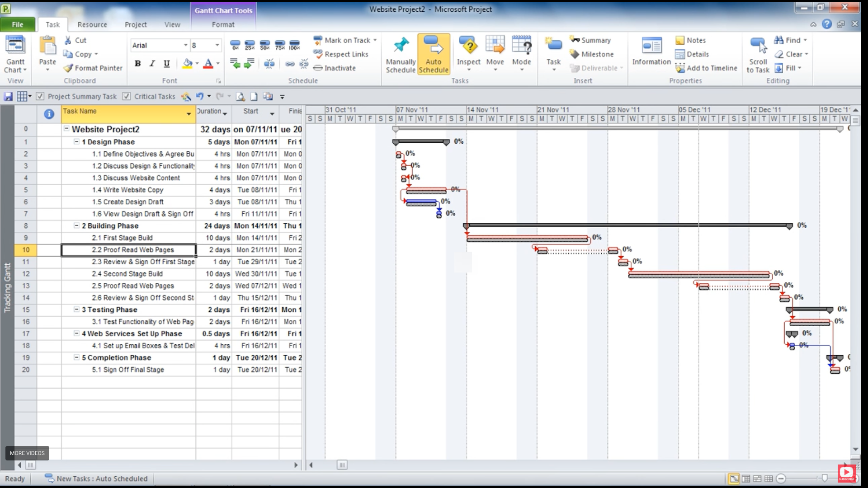Switch to the Resource ribbon tab
Viewport: 868px width, 488px height.
pyautogui.click(x=92, y=24)
